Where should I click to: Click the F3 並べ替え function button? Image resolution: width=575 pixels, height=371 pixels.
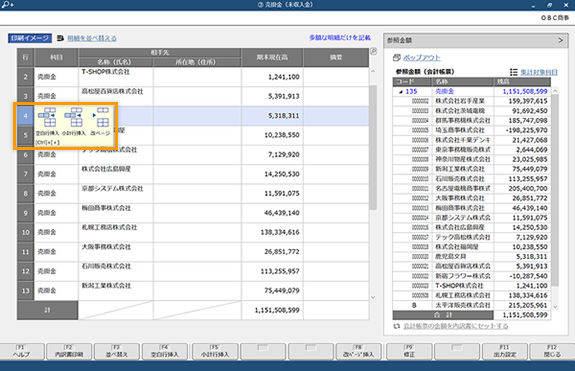(117, 352)
